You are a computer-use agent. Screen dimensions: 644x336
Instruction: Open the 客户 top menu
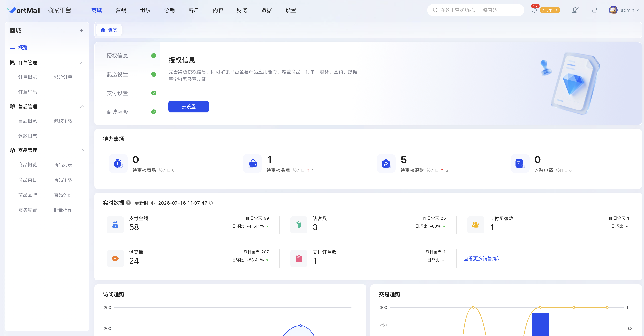194,10
